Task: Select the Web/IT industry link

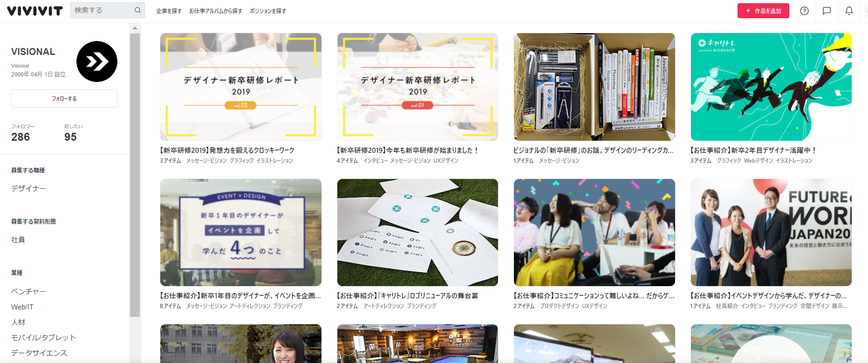Action: (22, 307)
